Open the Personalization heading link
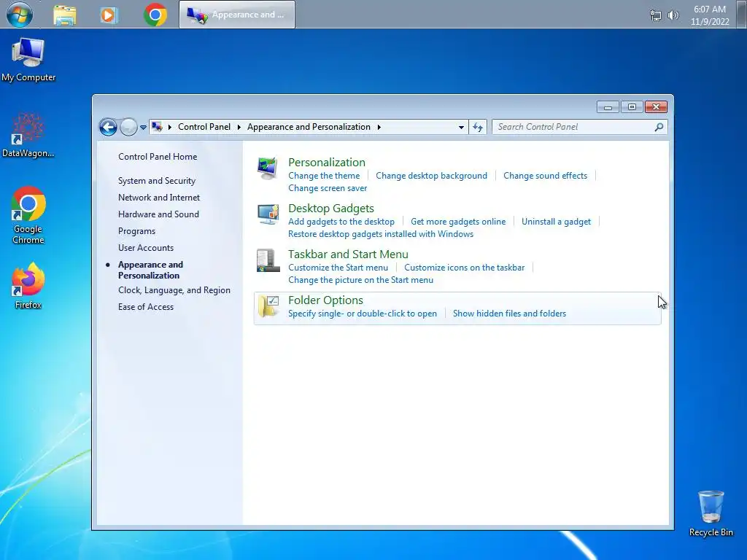Viewport: 747px width, 560px height. click(x=327, y=163)
